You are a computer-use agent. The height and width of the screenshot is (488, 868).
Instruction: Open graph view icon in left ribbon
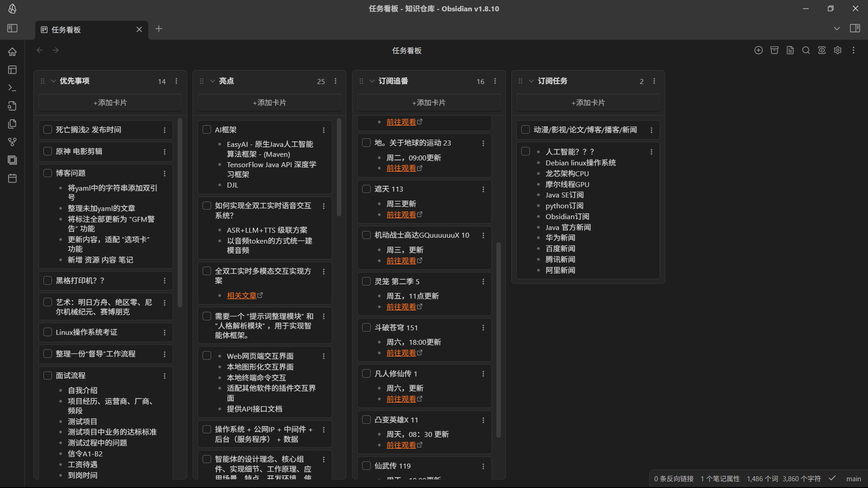click(x=12, y=142)
